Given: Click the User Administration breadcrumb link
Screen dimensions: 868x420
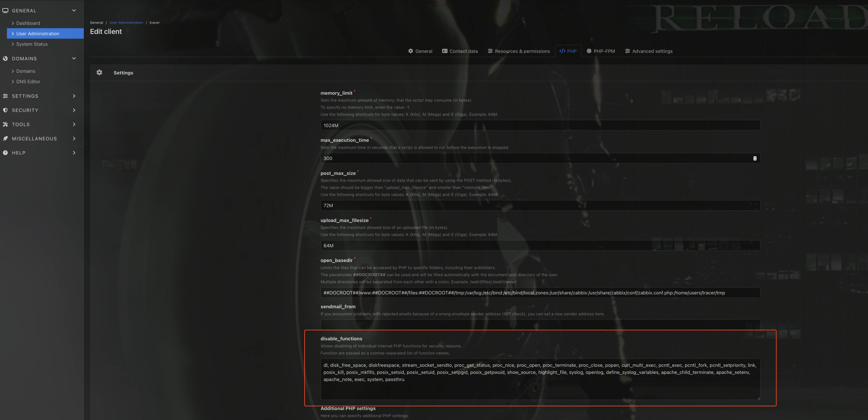Looking at the screenshot, I should [x=126, y=23].
